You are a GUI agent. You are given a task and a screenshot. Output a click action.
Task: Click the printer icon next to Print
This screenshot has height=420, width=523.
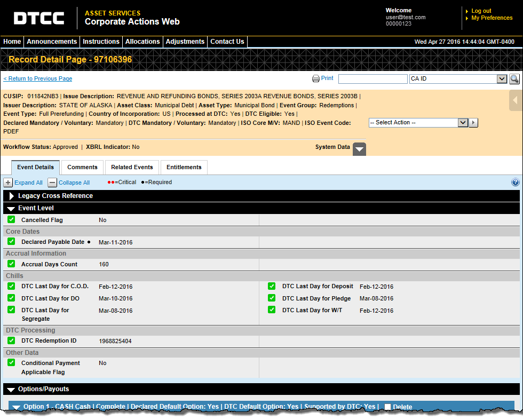pos(316,79)
